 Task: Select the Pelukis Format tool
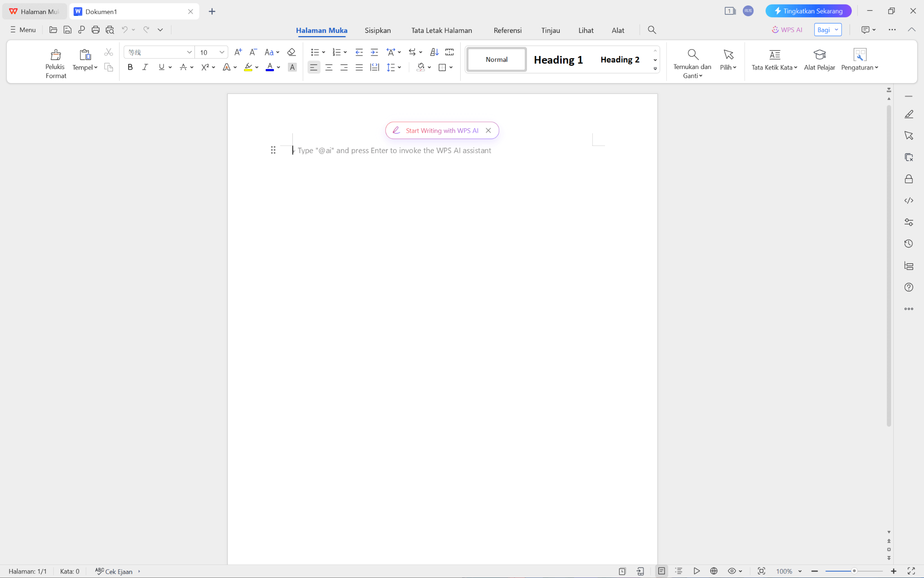coord(55,62)
